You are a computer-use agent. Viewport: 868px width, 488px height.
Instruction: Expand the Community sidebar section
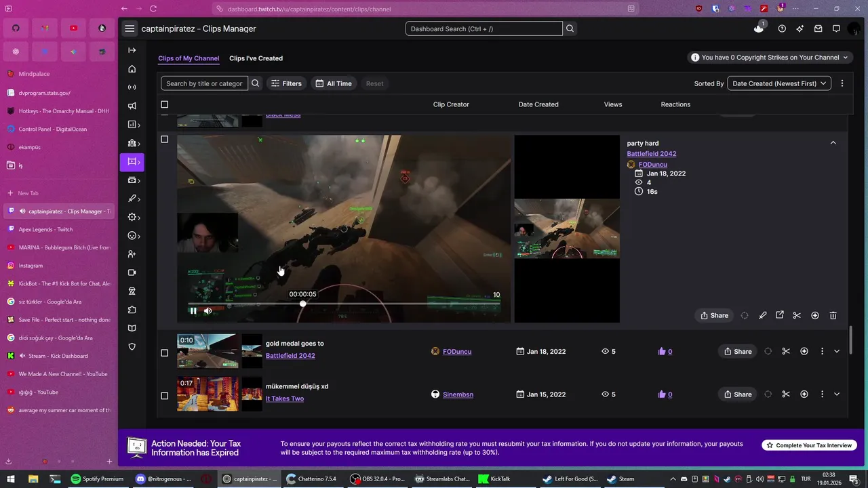pos(134,143)
